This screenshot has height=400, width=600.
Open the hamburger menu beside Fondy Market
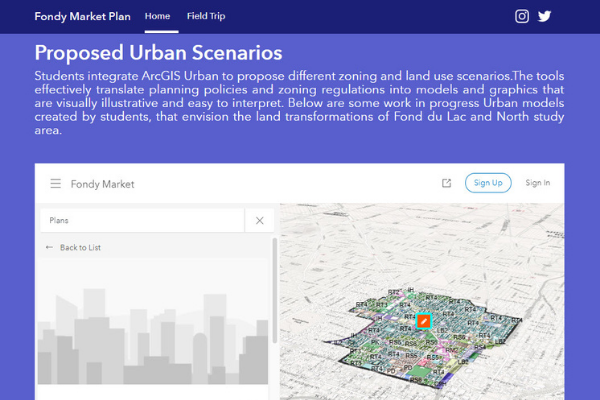point(56,184)
